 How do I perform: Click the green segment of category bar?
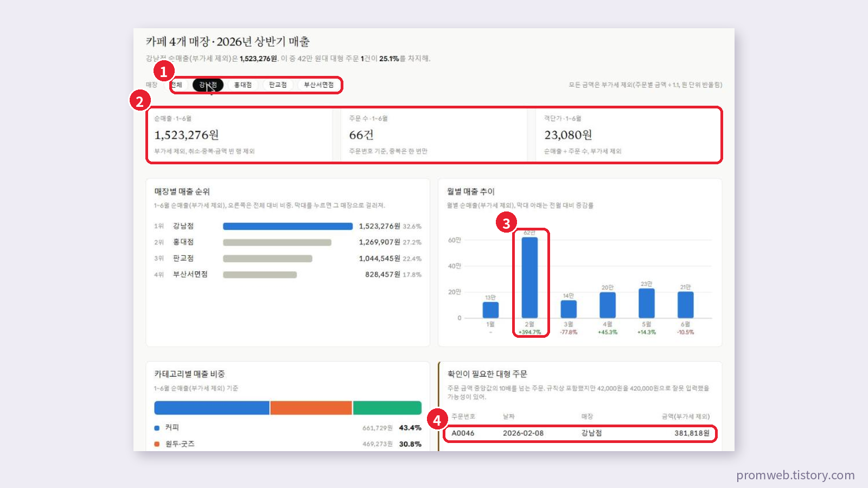pyautogui.click(x=387, y=408)
